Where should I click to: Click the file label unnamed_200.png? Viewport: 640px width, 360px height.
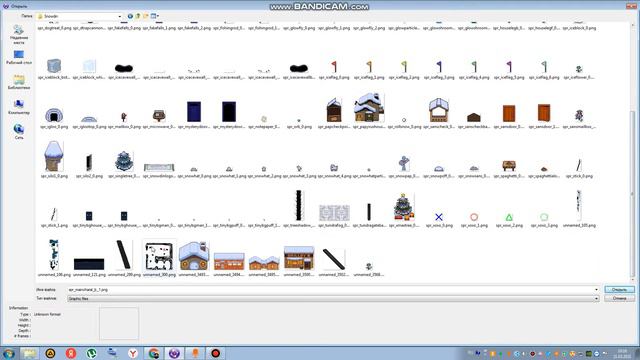[124, 275]
